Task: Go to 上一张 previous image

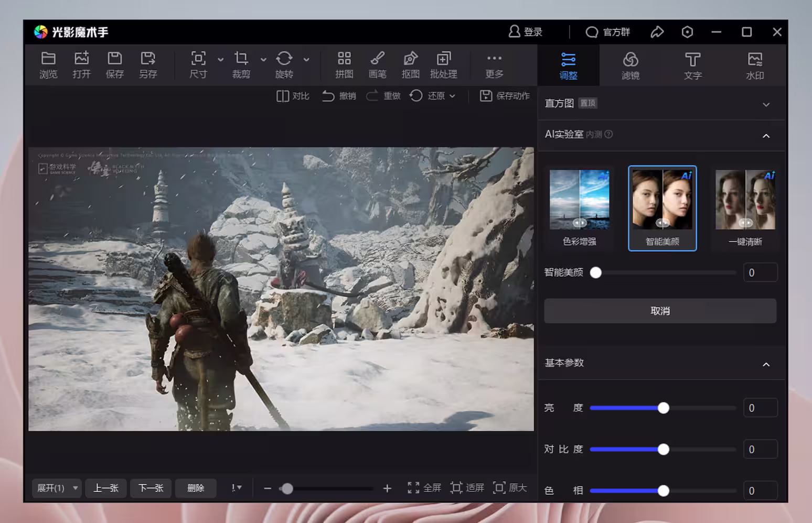Action: pyautogui.click(x=106, y=488)
